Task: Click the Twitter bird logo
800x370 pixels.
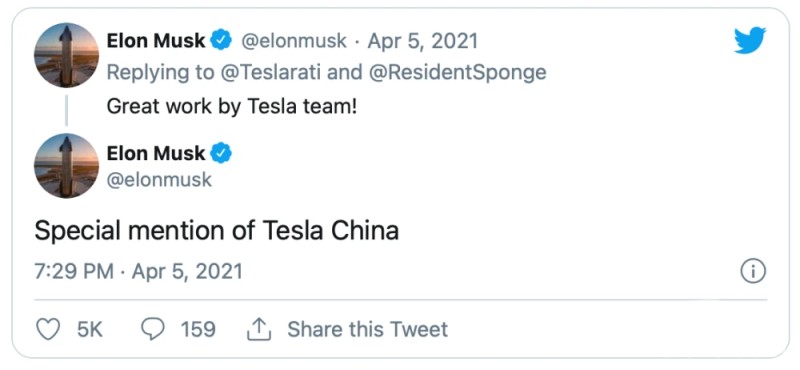Action: click(750, 40)
